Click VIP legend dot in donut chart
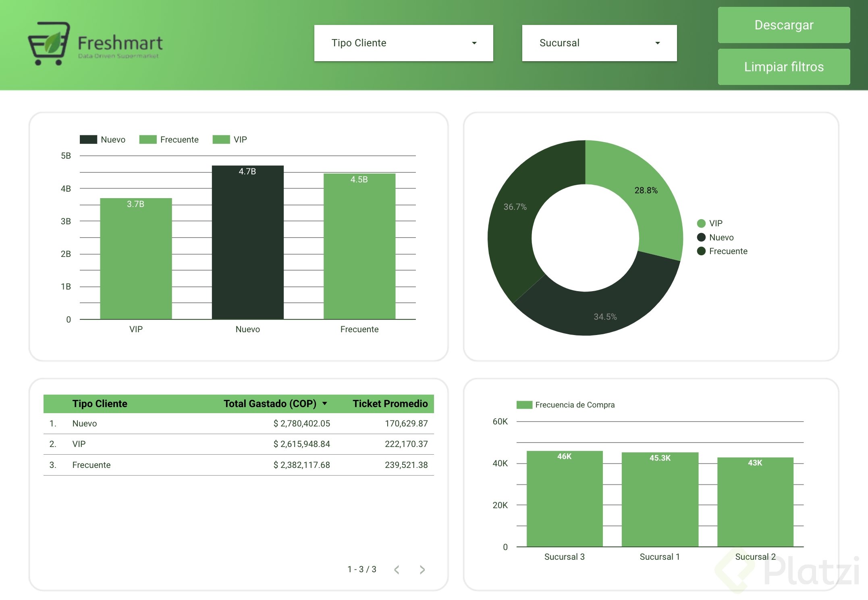This screenshot has height=600, width=868. 701,223
